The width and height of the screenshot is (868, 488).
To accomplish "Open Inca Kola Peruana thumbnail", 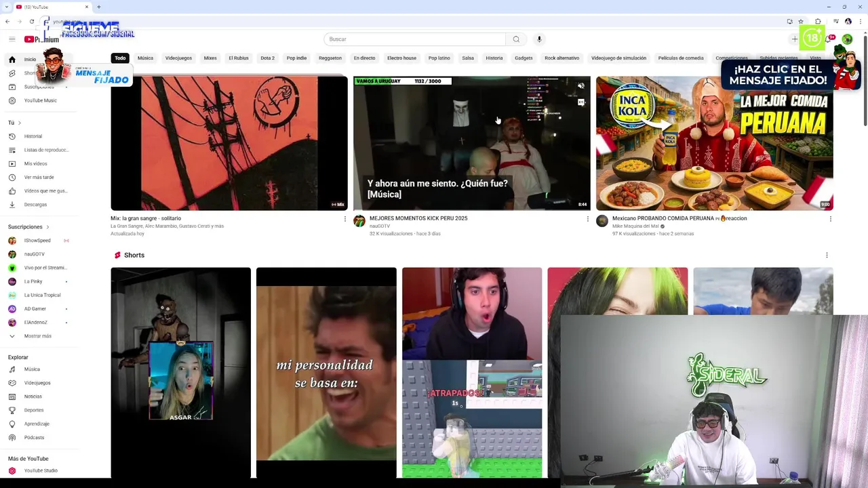I will [x=715, y=143].
